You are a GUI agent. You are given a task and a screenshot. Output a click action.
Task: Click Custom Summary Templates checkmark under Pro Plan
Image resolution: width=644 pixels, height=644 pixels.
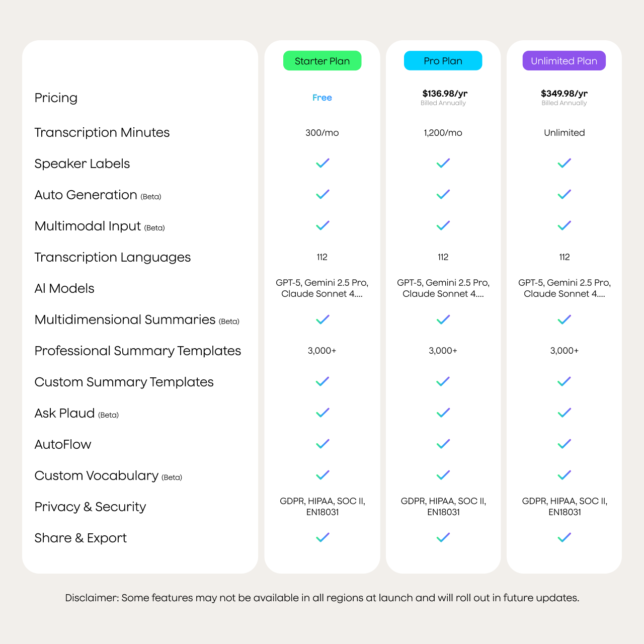(x=443, y=382)
